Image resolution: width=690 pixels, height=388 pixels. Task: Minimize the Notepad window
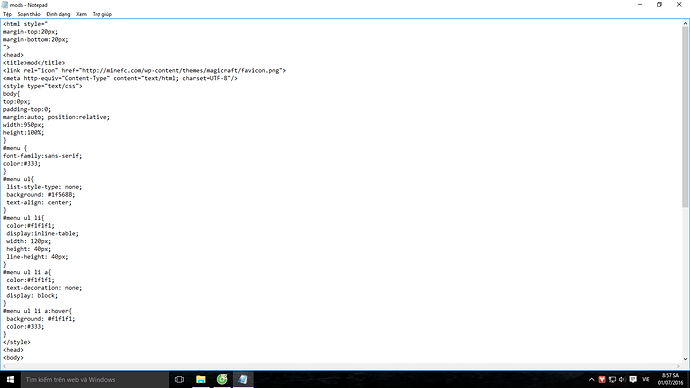(640, 4)
